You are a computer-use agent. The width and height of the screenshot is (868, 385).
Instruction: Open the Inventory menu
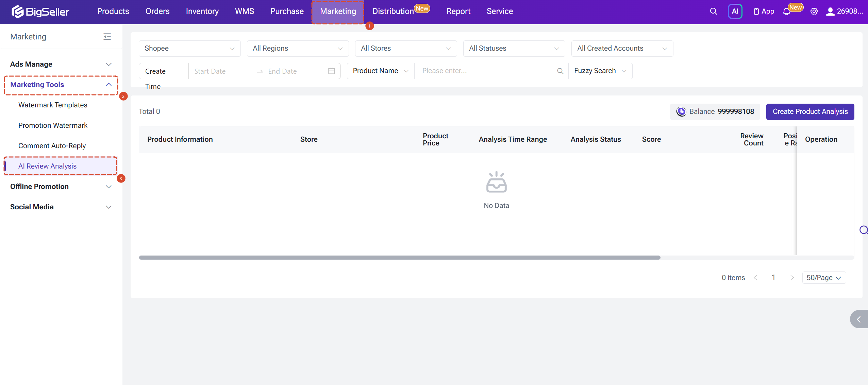coord(202,11)
